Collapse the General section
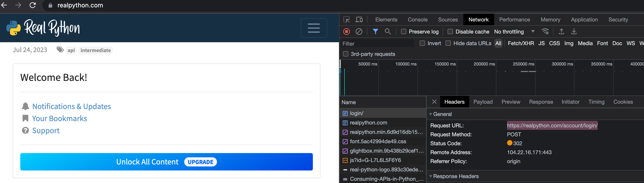The width and height of the screenshot is (644, 183). pos(431,114)
